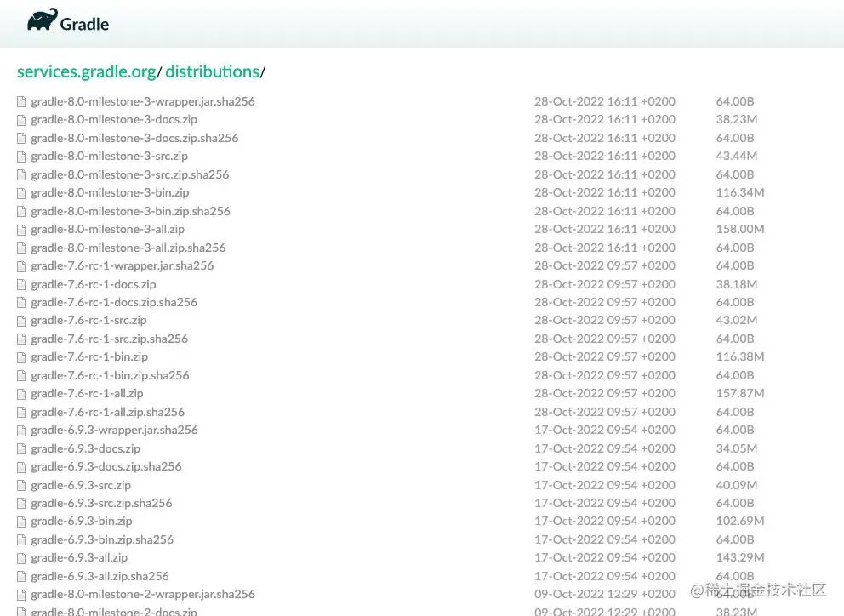Click the 116.38M size of gradle-7.6-rc-1-bin.zip

740,357
